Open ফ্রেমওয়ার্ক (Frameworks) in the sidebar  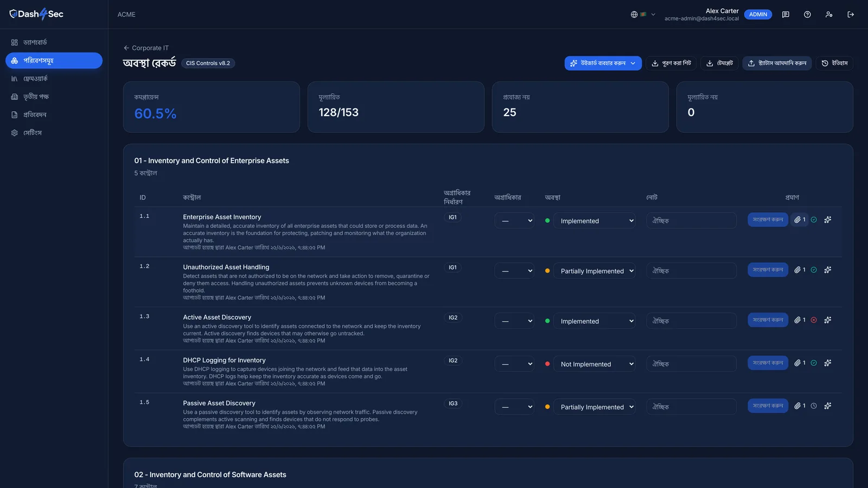pos(54,79)
